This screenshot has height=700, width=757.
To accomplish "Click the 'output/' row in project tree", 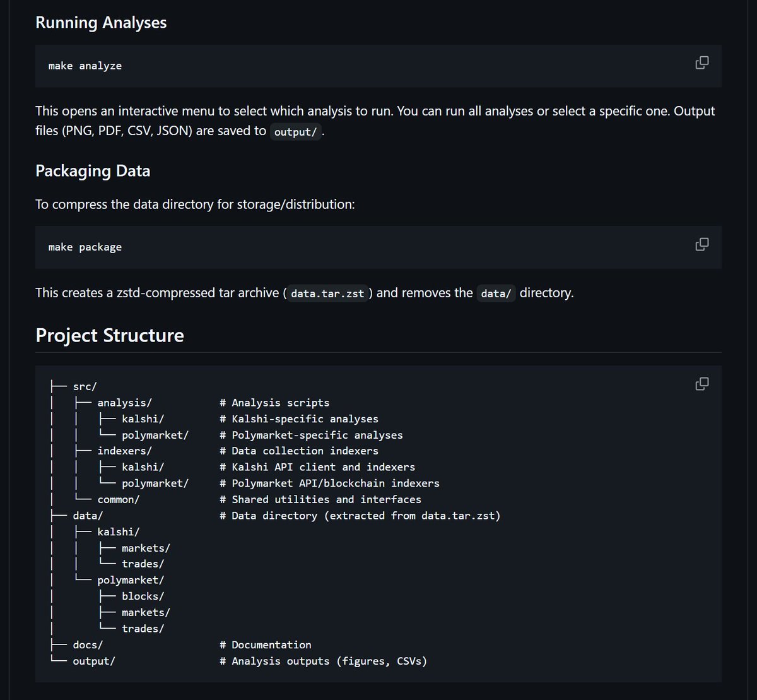I will pyautogui.click(x=94, y=661).
